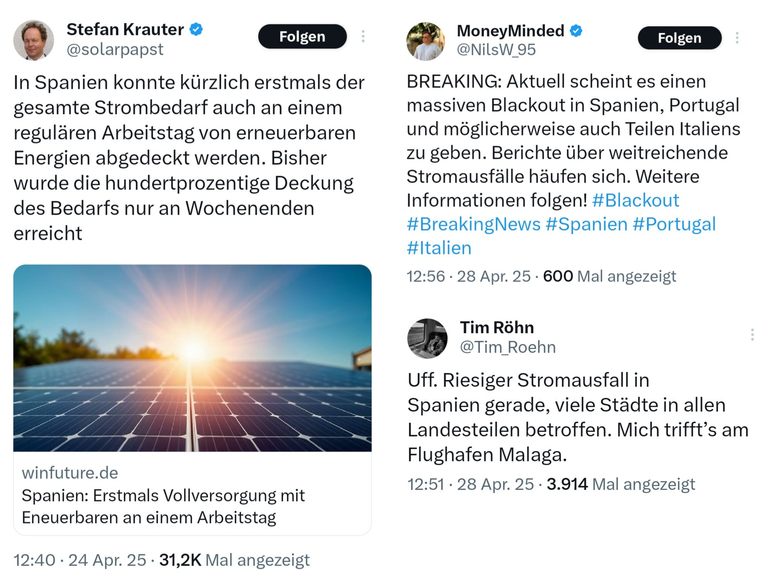The height and width of the screenshot is (586, 768).
Task: Open the #Portugal hashtag
Action: click(x=674, y=224)
